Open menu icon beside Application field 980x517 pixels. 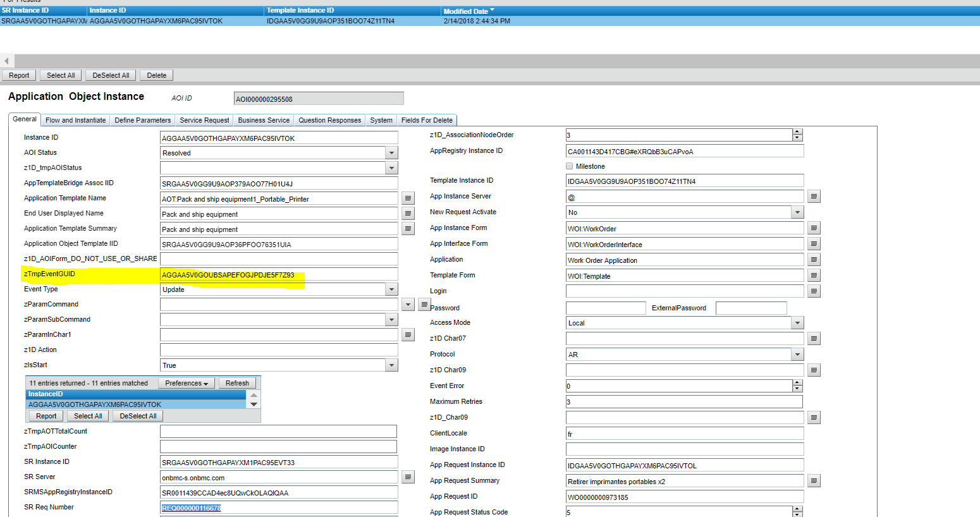814,260
